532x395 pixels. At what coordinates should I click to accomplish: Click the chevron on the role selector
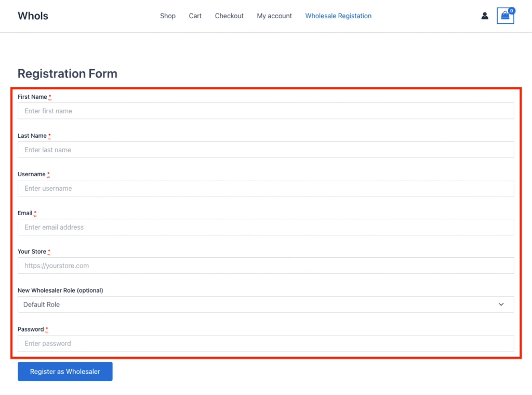501,304
